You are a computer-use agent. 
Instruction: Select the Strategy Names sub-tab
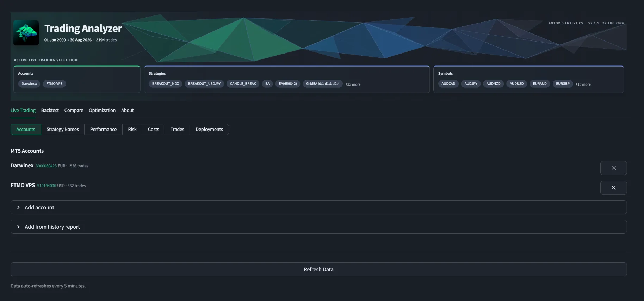[x=63, y=129]
